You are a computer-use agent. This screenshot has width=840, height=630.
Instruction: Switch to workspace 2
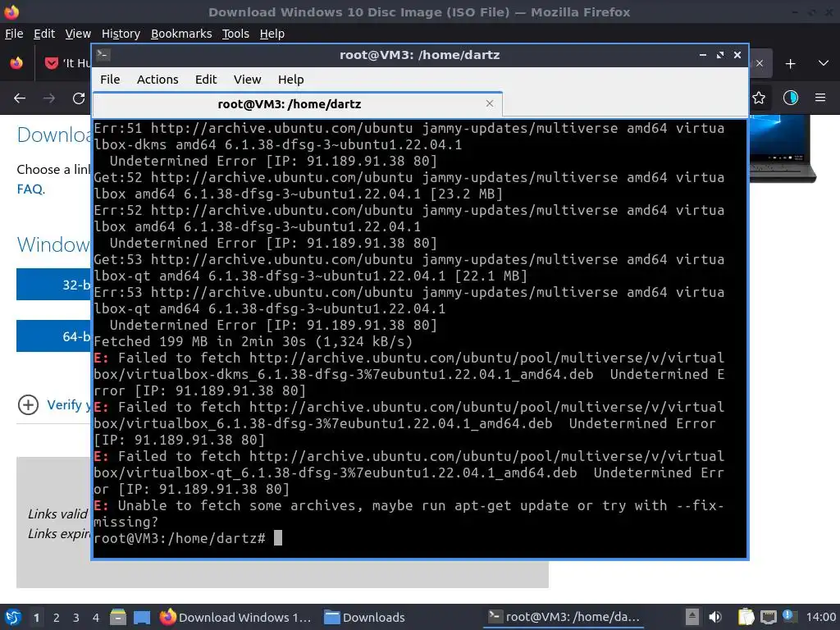click(56, 618)
